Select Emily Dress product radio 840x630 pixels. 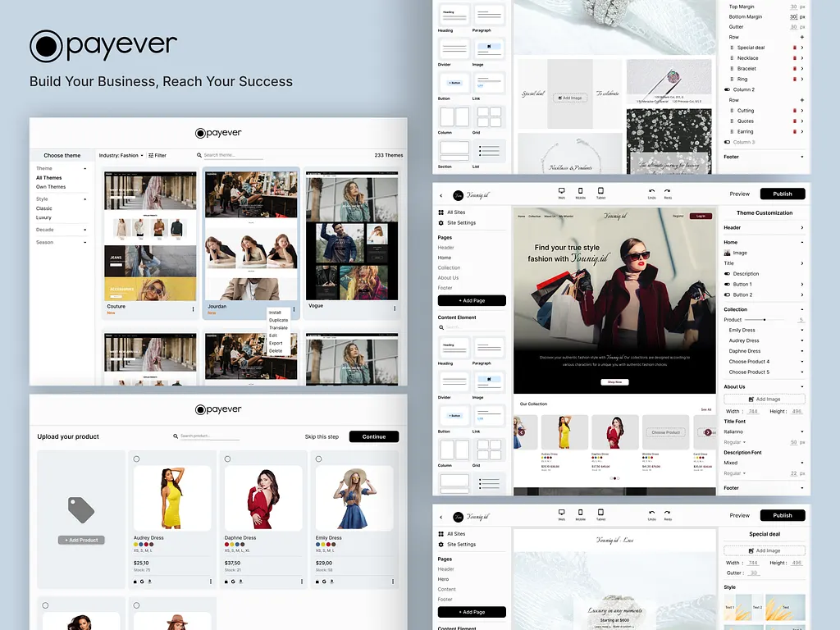[x=319, y=459]
